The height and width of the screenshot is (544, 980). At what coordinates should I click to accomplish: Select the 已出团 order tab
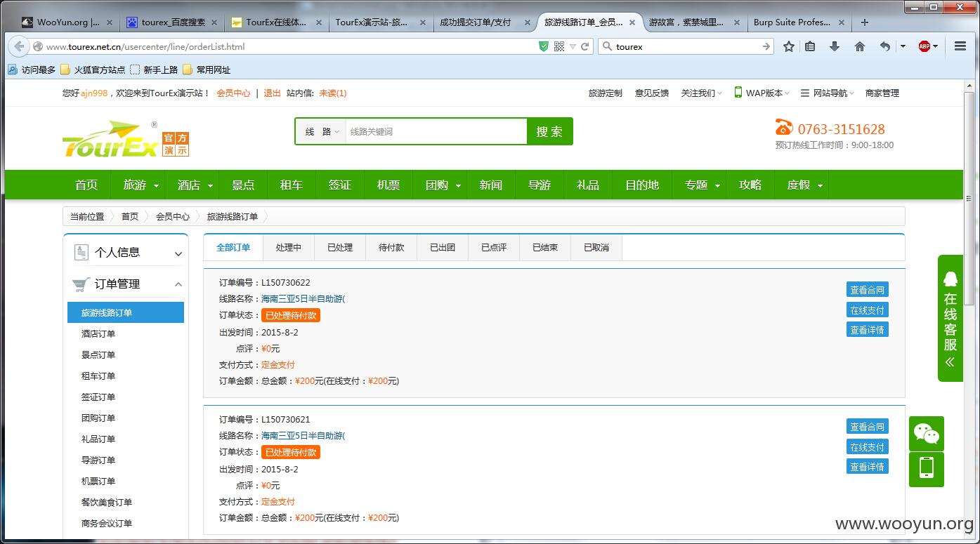click(x=443, y=248)
